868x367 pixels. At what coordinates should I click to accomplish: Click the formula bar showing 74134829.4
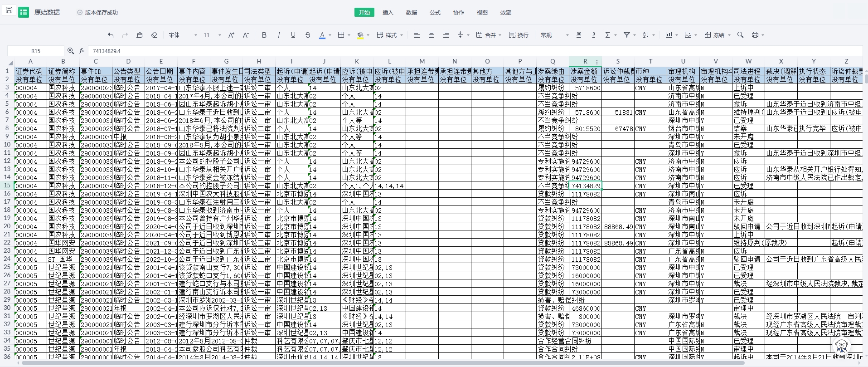476,51
